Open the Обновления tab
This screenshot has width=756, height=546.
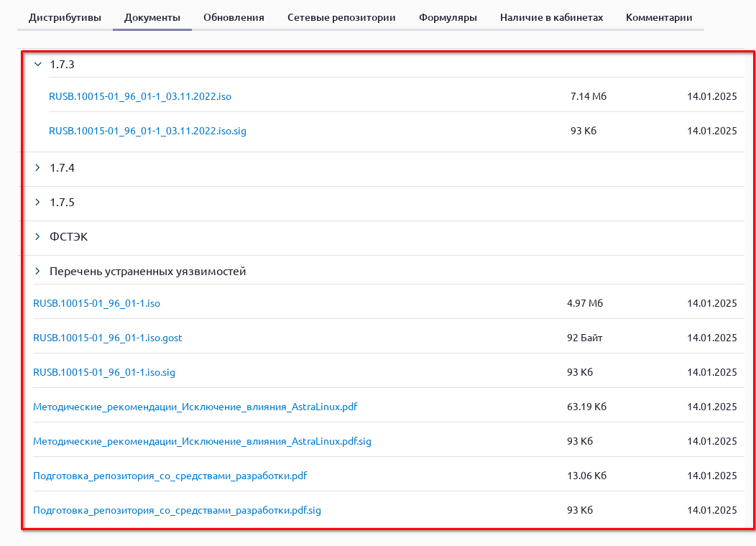click(x=234, y=17)
